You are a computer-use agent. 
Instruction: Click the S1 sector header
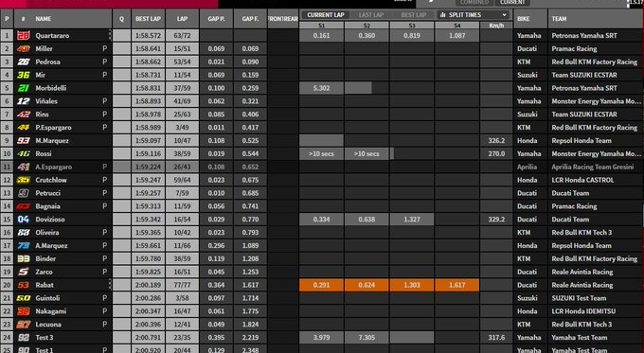coord(322,26)
